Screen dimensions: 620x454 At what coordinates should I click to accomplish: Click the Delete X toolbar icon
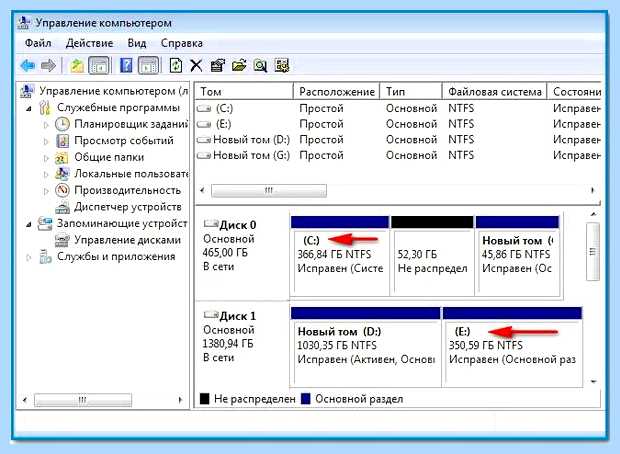coord(196,65)
